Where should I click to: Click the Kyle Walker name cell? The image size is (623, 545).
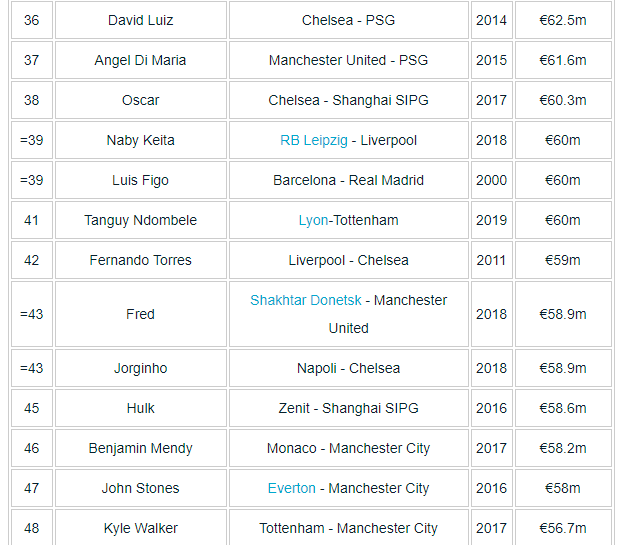point(140,528)
